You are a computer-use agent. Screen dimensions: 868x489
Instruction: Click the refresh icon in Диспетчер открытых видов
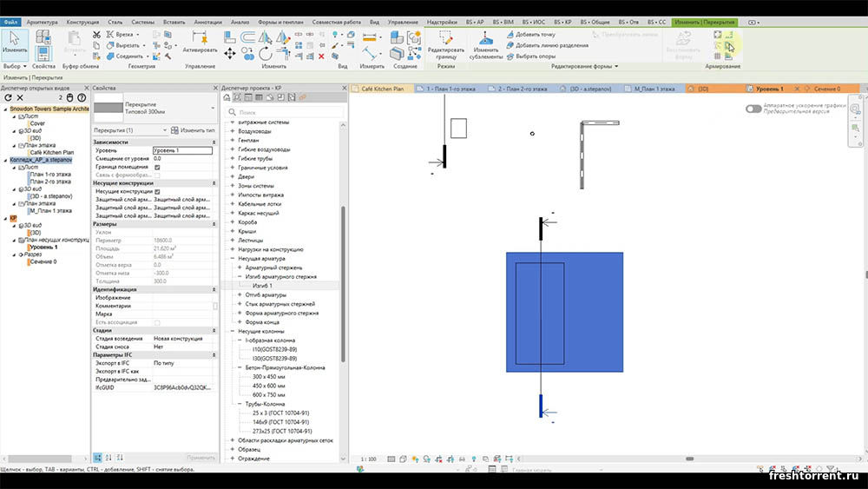[x=8, y=98]
